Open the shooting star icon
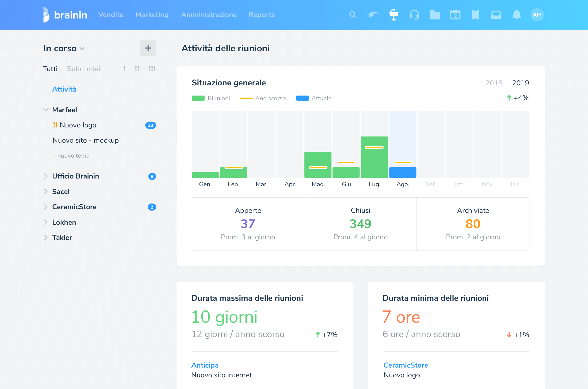 (373, 15)
